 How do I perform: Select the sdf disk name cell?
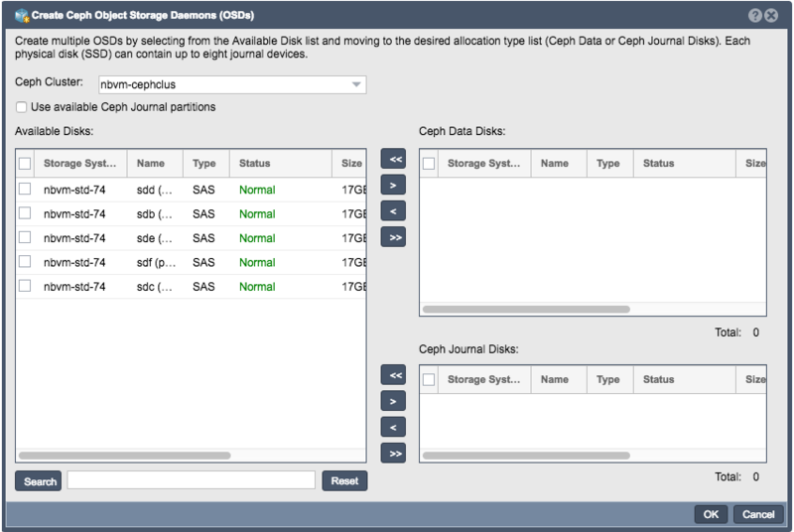[x=155, y=263]
